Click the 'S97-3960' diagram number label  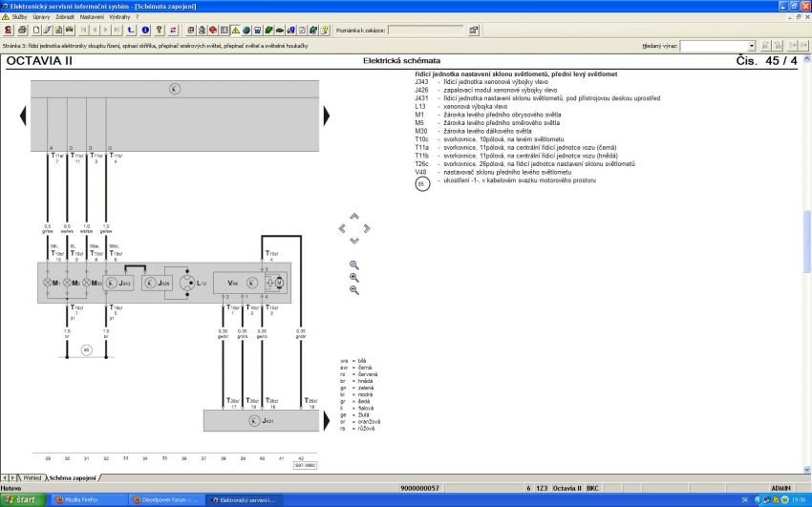[x=305, y=466]
